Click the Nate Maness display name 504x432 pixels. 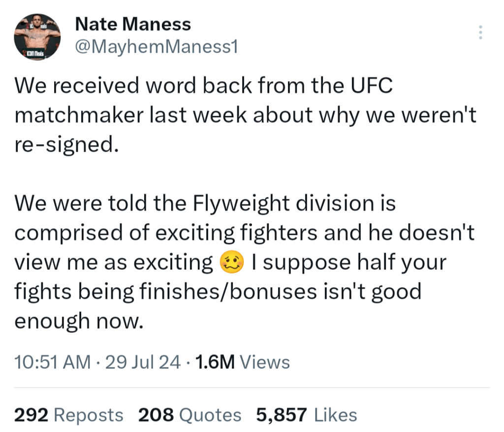click(132, 23)
